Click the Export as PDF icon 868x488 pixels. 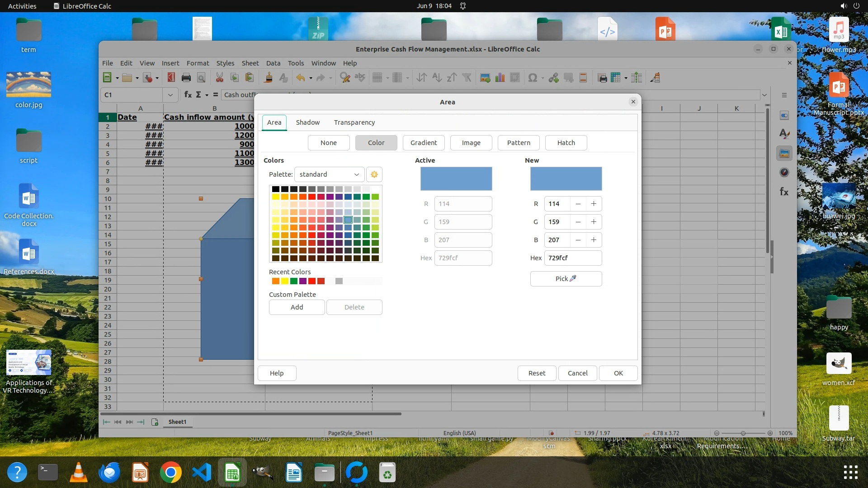click(171, 78)
